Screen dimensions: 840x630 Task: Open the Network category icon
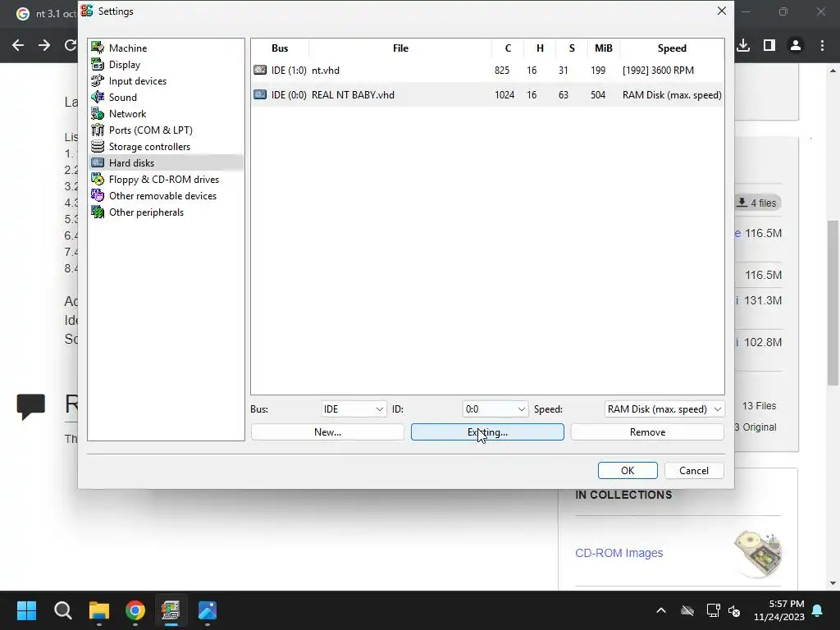(98, 113)
